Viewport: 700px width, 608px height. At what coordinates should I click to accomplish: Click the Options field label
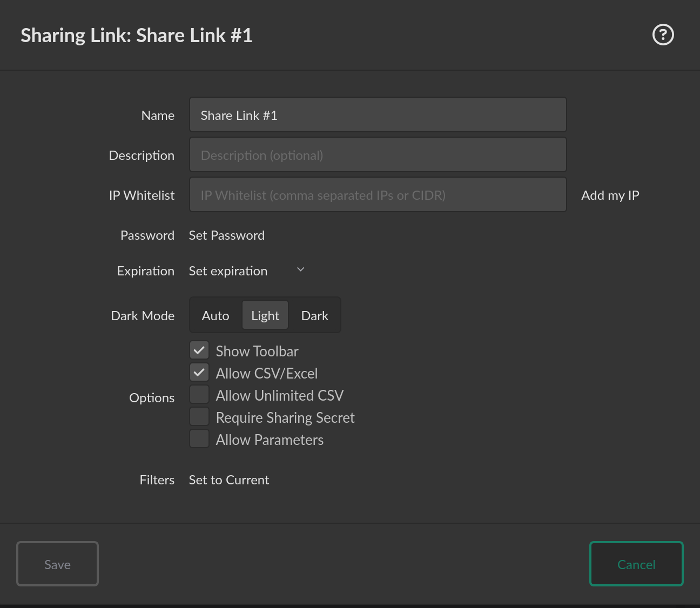click(152, 398)
